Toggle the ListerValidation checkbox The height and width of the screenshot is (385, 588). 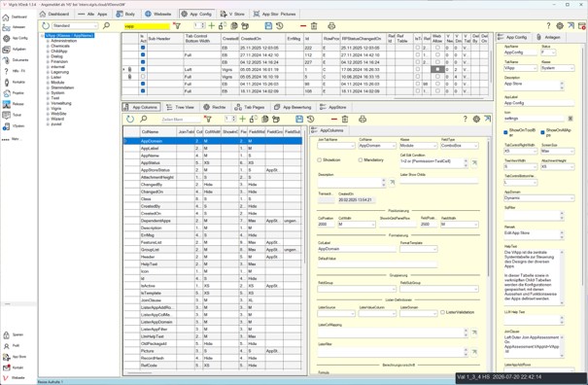(x=442, y=312)
